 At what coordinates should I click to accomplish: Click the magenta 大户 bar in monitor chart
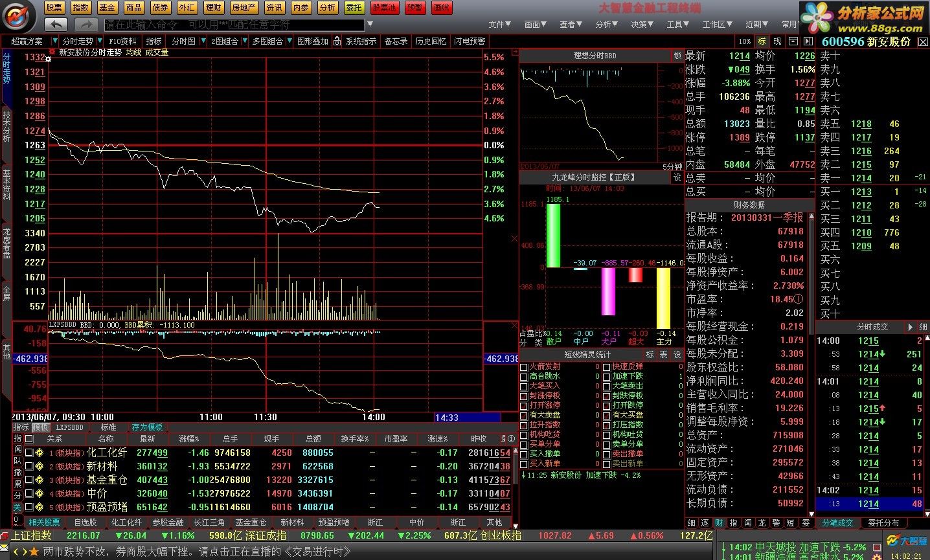tap(608, 291)
